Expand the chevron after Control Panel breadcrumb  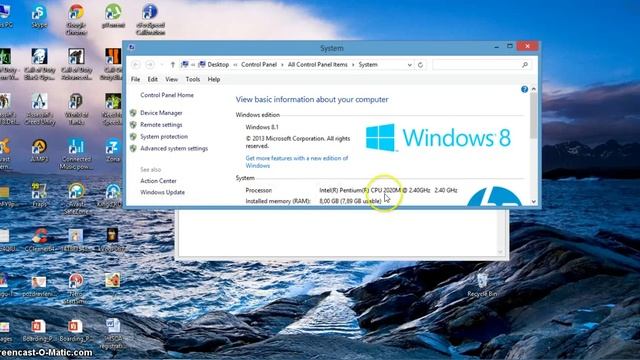click(282, 64)
